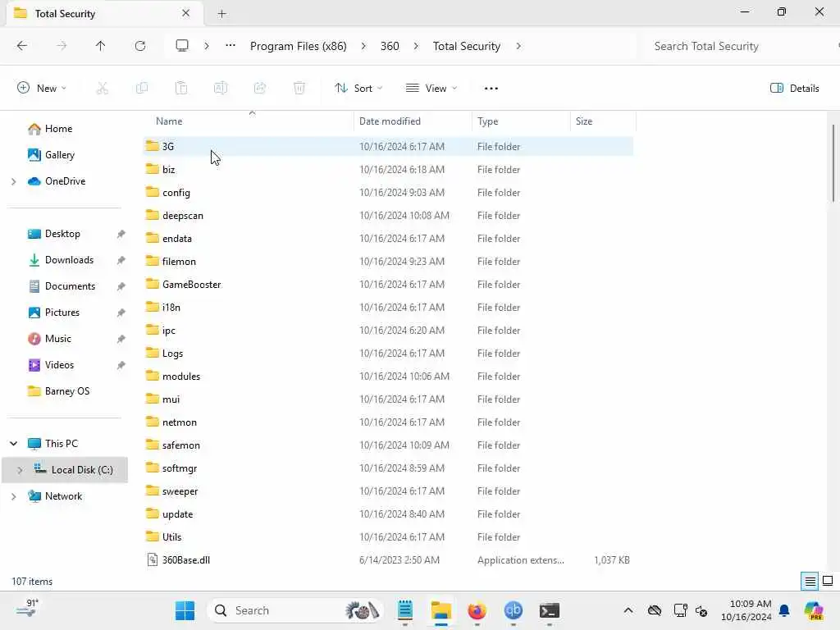Screen dimensions: 840x630
Task: Open Notepad from the taskbar
Action: pyautogui.click(x=405, y=610)
